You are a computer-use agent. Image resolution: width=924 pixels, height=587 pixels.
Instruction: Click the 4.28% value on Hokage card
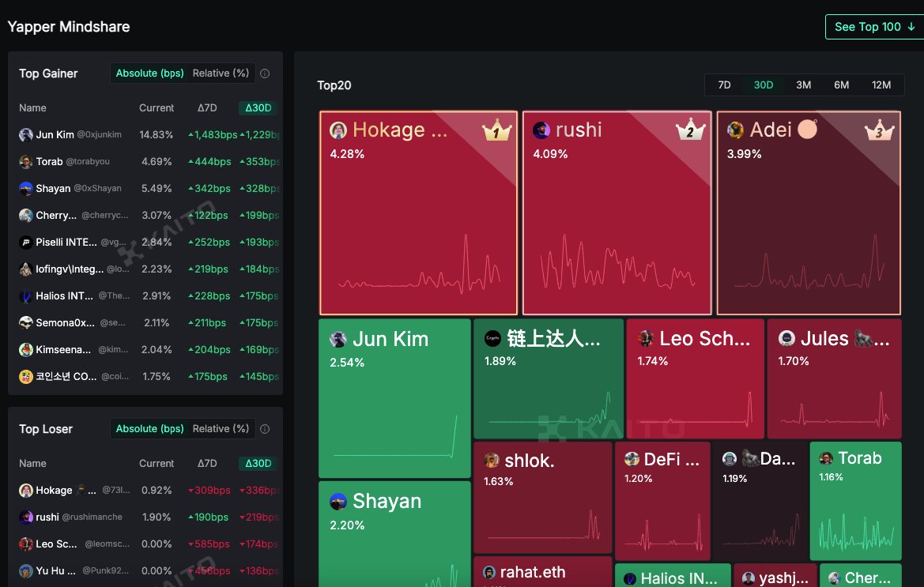347,154
